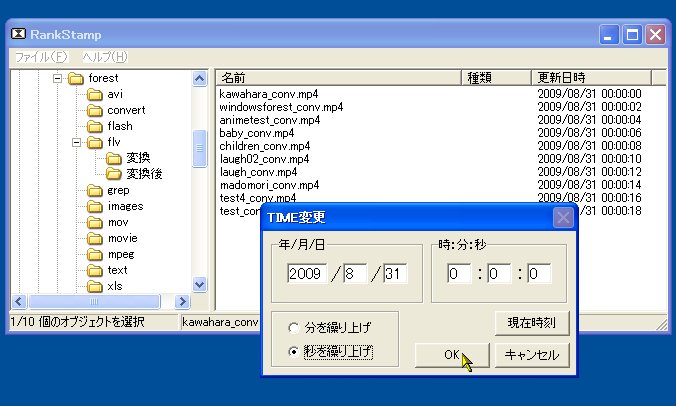This screenshot has height=406, width=676.
Task: Click the RankStamp title bar app icon
Action: 18,34
